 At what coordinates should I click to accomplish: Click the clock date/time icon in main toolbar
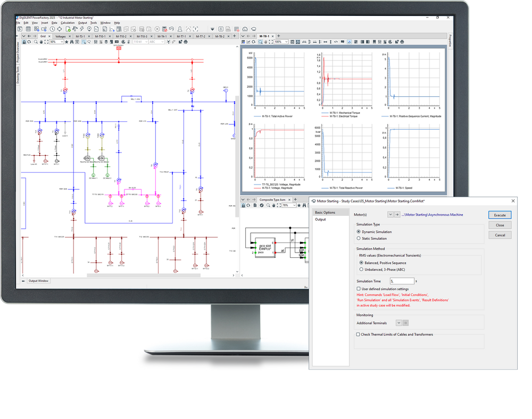coord(52,29)
